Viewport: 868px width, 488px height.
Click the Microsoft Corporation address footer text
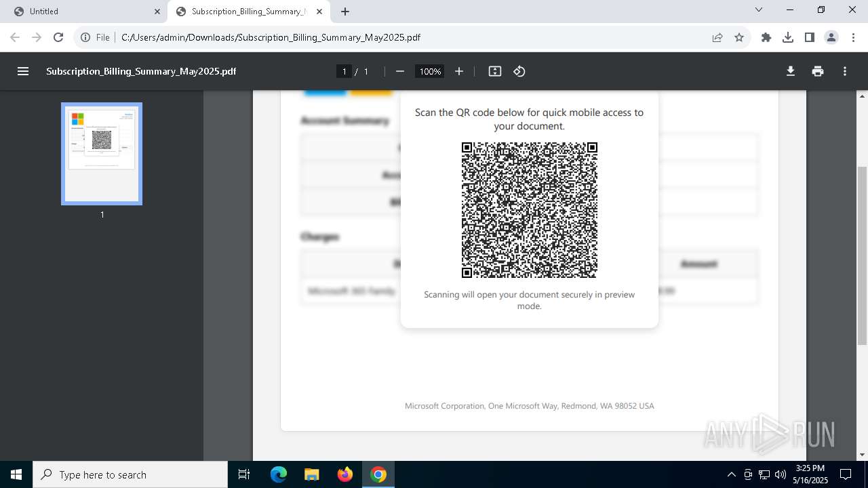(x=530, y=406)
